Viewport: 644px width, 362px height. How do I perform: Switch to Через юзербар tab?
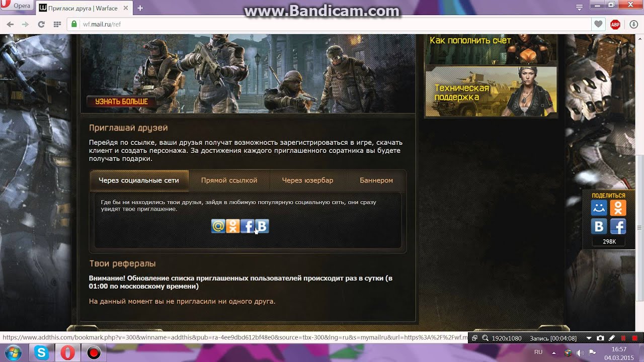(307, 180)
